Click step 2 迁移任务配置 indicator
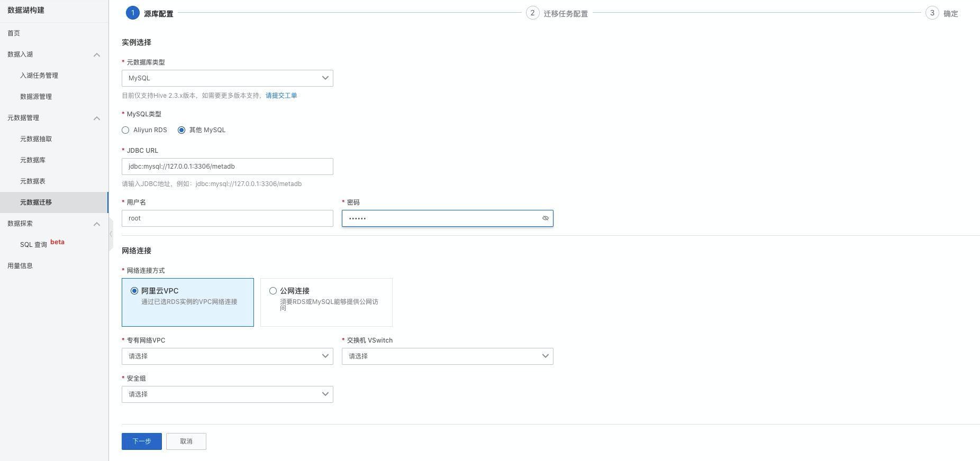The image size is (980, 461). (x=557, y=13)
